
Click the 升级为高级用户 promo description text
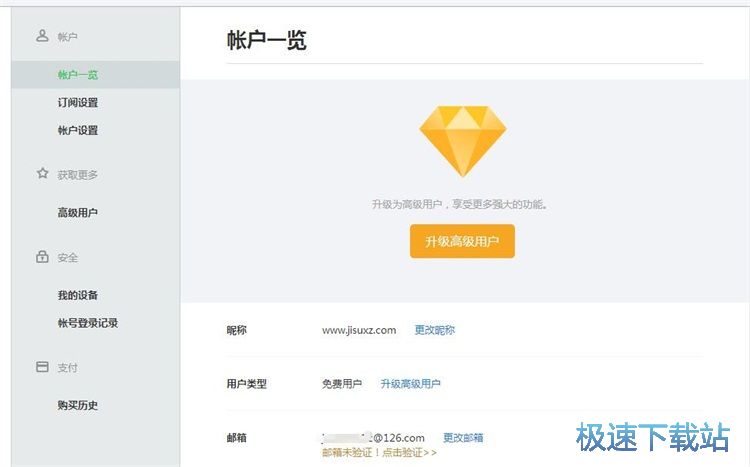(460, 204)
